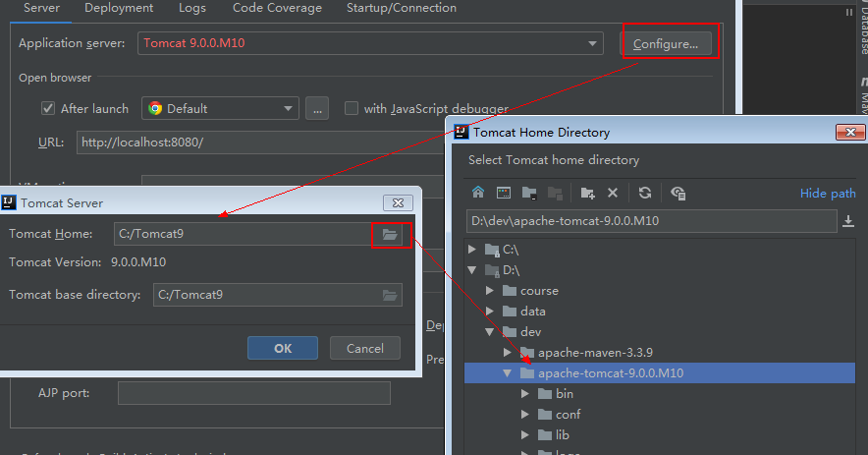Expand the conf folder arrow
The height and width of the screenshot is (455, 868).
pyautogui.click(x=524, y=414)
